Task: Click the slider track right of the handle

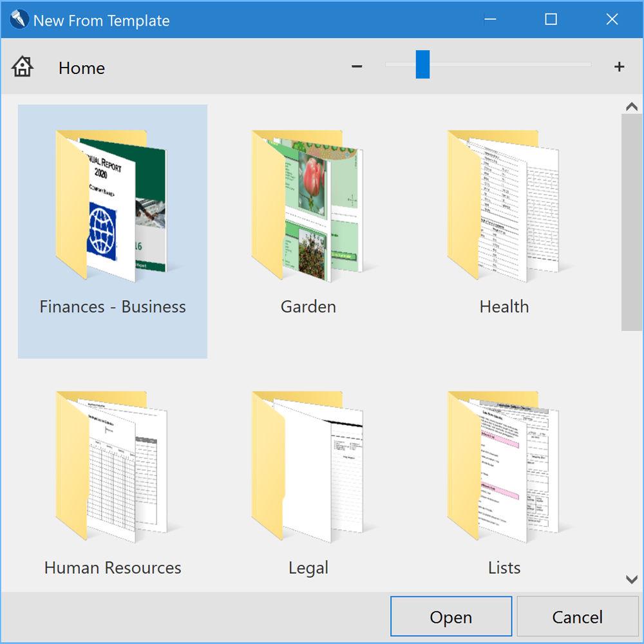Action: point(509,64)
